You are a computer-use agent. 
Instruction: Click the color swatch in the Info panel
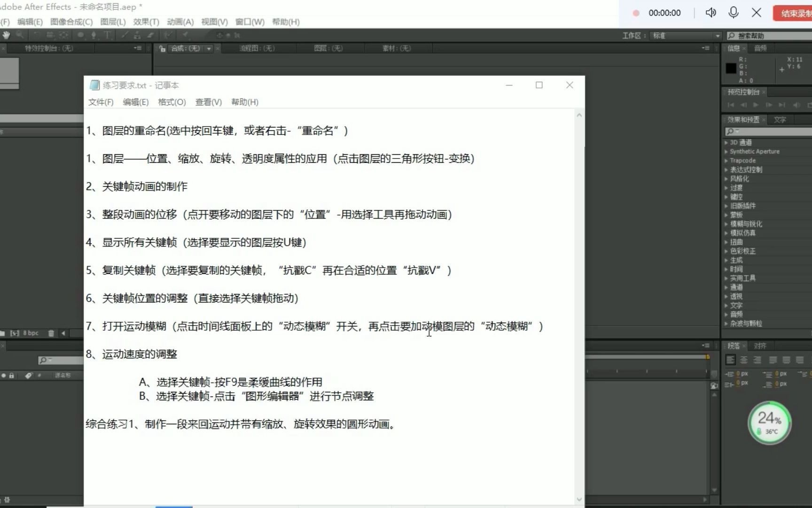coord(731,69)
